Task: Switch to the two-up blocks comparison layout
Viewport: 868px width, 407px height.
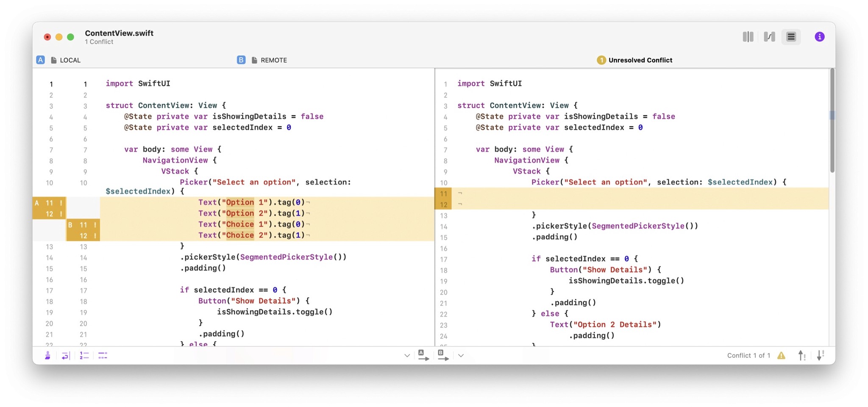Action: pyautogui.click(x=748, y=37)
